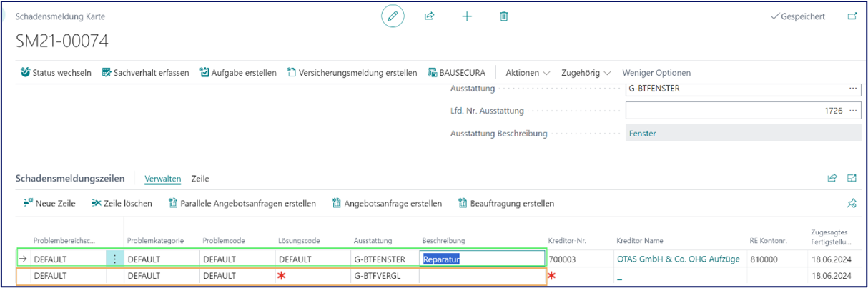Click Sachverhalt erfassen
Viewport: 868px width, 288px height.
[x=146, y=73]
